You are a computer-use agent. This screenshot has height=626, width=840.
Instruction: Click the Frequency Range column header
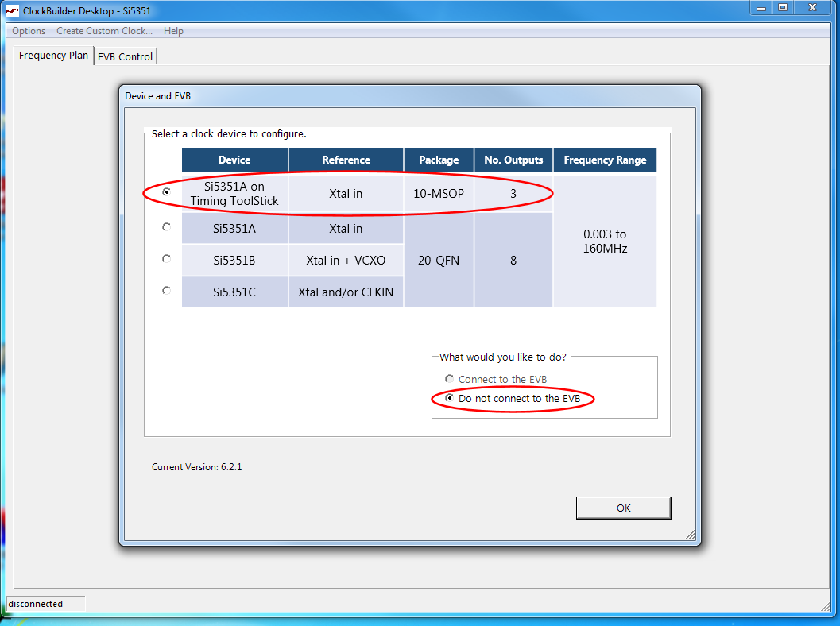coord(605,160)
